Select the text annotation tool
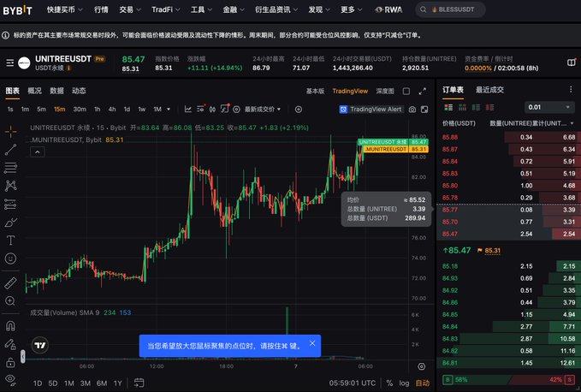The image size is (581, 392). (11, 241)
